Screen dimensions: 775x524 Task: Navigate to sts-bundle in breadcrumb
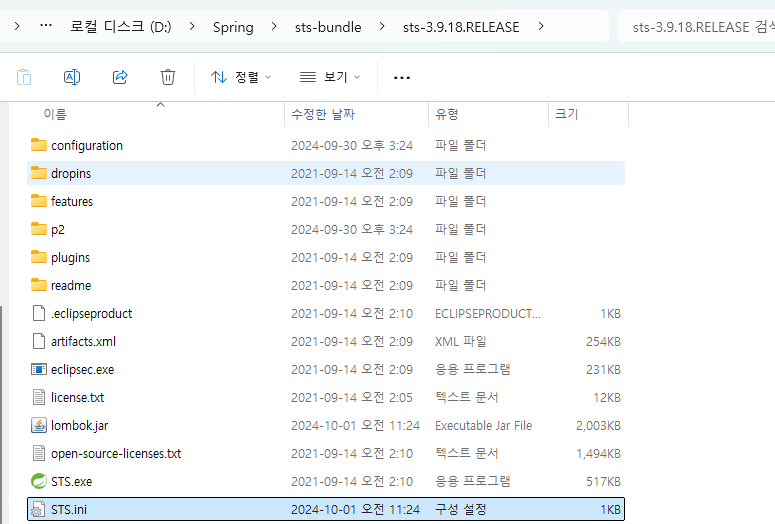pyautogui.click(x=328, y=27)
